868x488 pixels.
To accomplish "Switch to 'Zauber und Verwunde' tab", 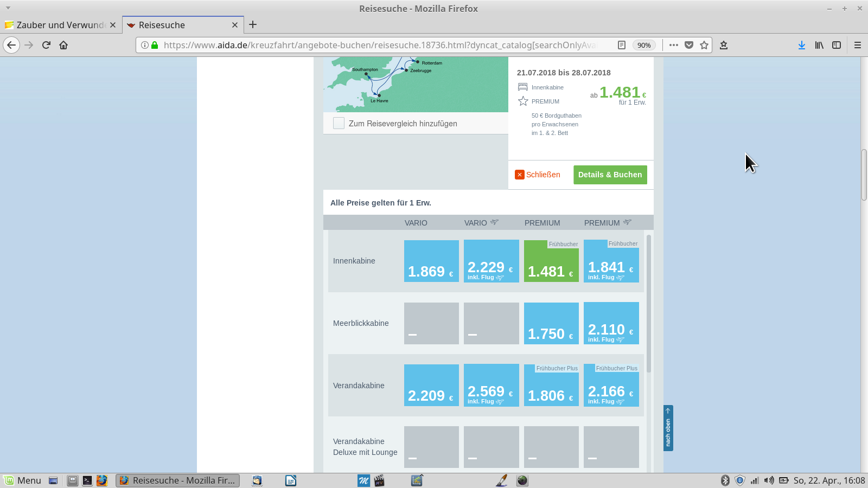I will click(x=60, y=25).
